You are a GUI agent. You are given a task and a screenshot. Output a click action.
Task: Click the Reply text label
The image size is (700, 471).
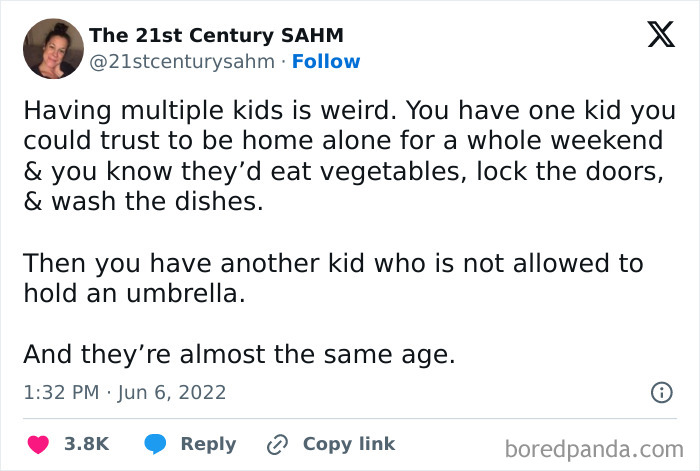pos(208,444)
